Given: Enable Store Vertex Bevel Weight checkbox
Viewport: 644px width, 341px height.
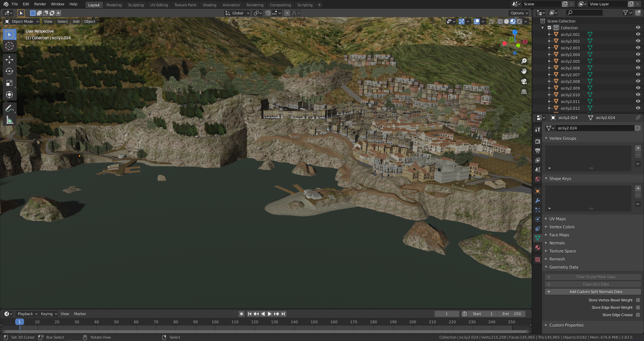Looking at the screenshot, I should click(x=638, y=300).
